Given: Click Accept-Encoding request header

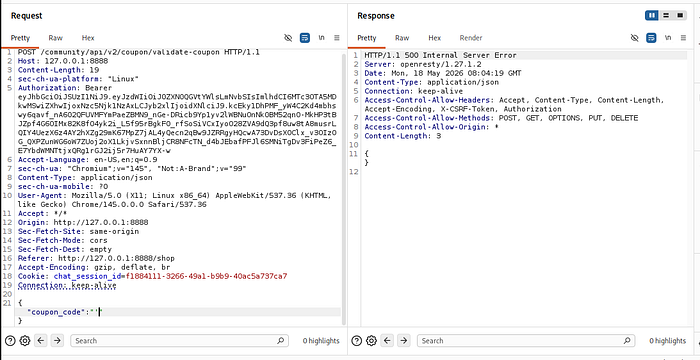Looking at the screenshot, I should click(x=94, y=267).
